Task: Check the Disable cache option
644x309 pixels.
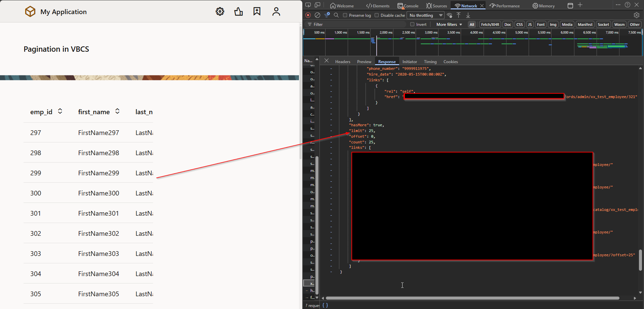Action: coord(377,15)
